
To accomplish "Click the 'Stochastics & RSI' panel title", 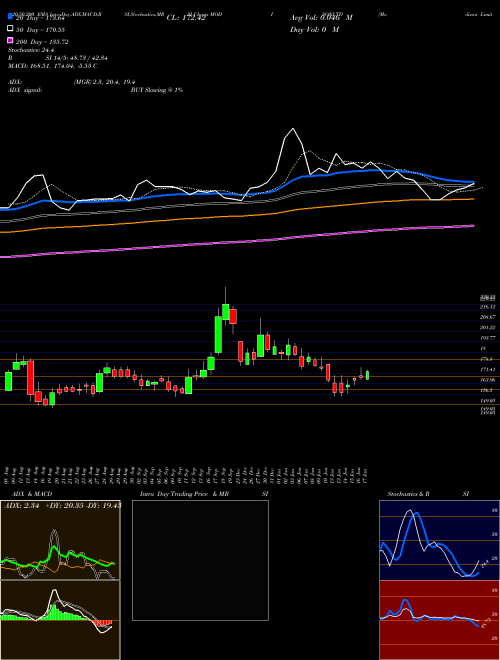I will [428, 494].
